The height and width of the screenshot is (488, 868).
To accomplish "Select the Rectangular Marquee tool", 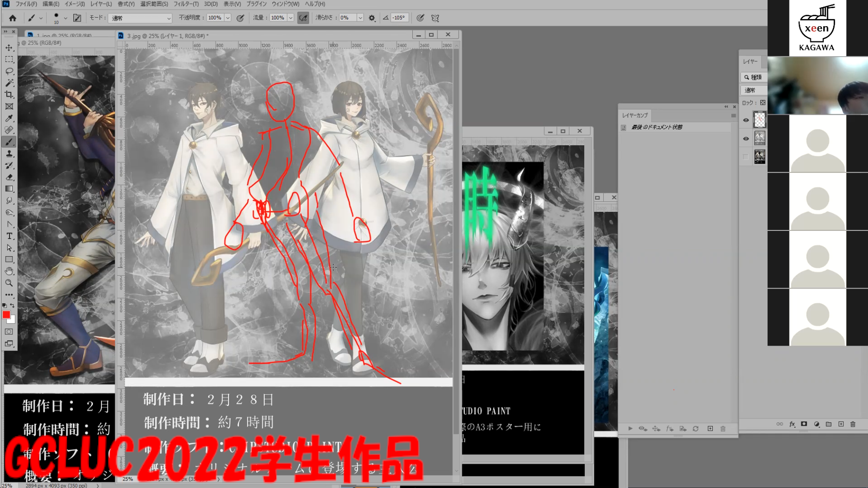I will pos(9,60).
